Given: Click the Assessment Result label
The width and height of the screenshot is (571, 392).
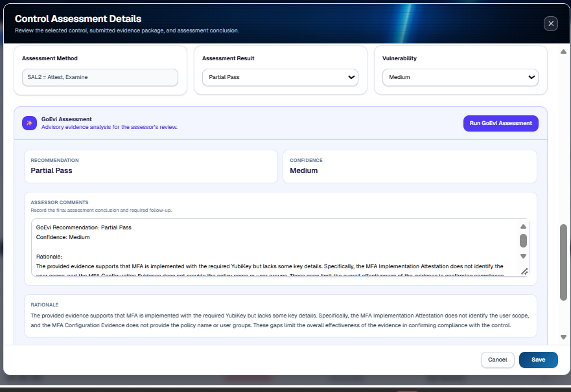Looking at the screenshot, I should pos(228,58).
